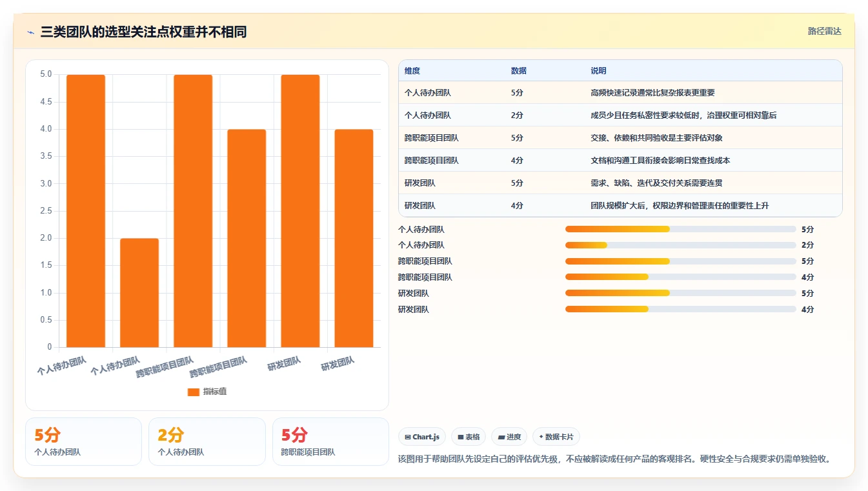Click the footer note starting with 该图用于帮助团队
This screenshot has height=491, width=868.
(616, 459)
